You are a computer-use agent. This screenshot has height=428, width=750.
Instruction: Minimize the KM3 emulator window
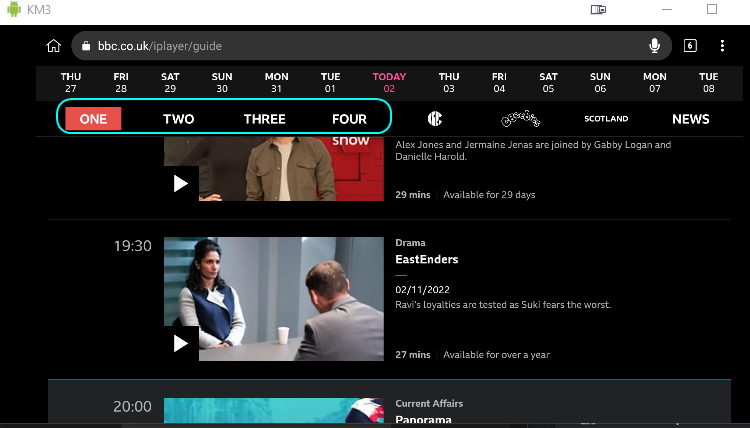pyautogui.click(x=667, y=10)
